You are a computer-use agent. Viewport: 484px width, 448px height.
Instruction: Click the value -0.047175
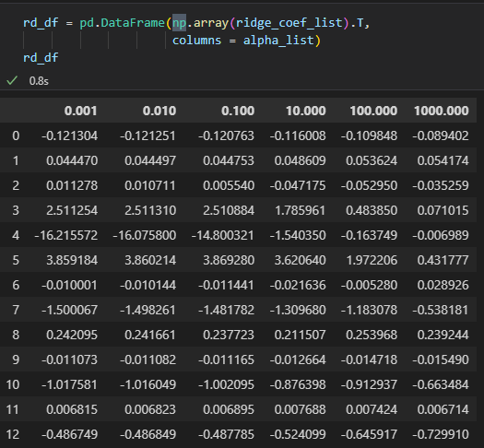click(298, 185)
